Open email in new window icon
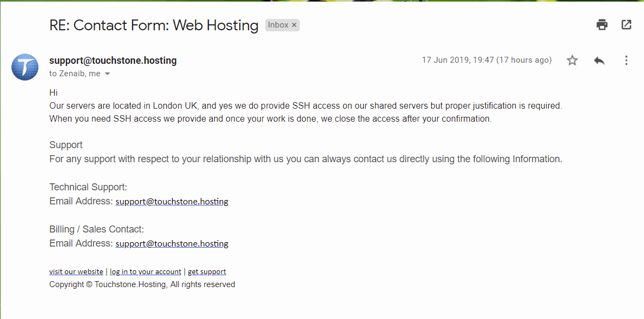This screenshot has height=319, width=644. (x=626, y=25)
